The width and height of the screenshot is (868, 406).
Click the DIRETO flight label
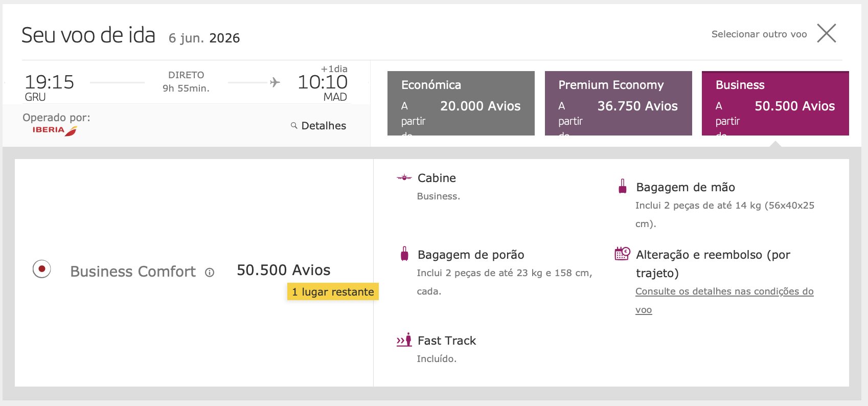click(186, 75)
